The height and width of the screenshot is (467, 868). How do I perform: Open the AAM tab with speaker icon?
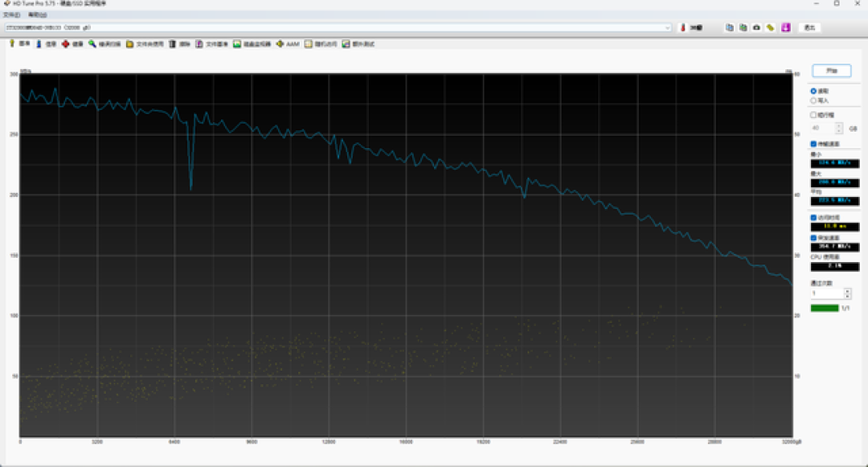coord(287,43)
